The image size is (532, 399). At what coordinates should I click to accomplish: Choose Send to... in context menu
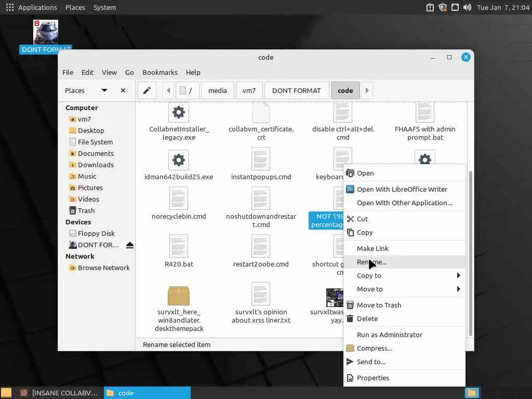coord(404,362)
